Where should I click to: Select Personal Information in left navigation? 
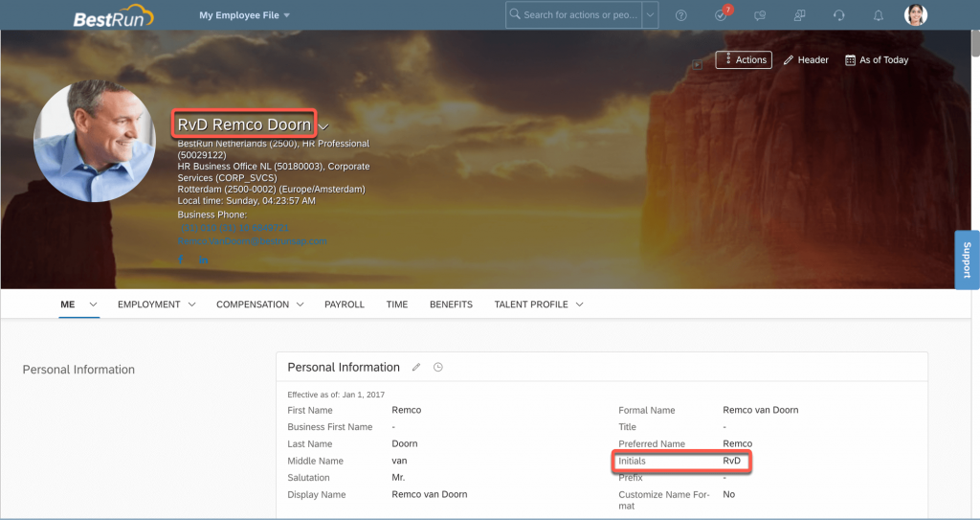78,370
